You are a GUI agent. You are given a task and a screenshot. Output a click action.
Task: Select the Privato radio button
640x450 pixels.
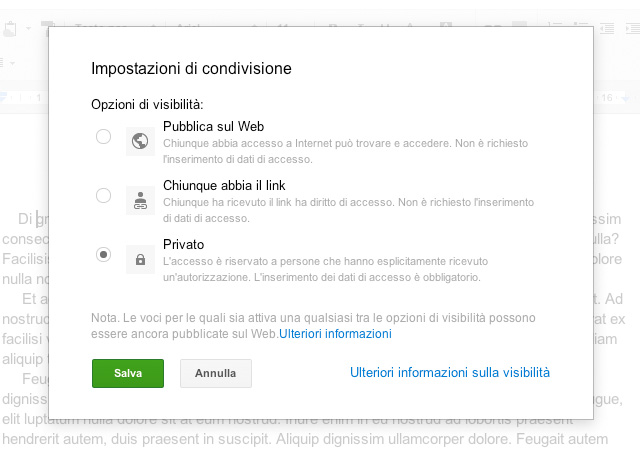[x=103, y=255]
